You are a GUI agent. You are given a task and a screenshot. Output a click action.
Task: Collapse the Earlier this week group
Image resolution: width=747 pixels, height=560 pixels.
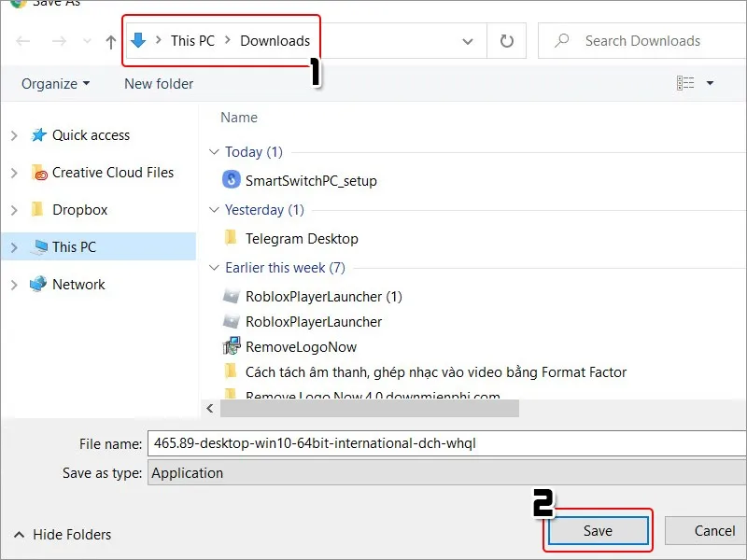(215, 268)
